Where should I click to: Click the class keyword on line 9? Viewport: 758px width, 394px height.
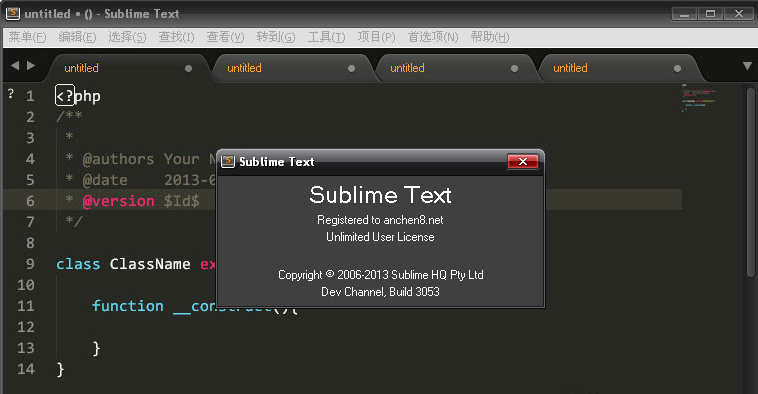tap(78, 264)
